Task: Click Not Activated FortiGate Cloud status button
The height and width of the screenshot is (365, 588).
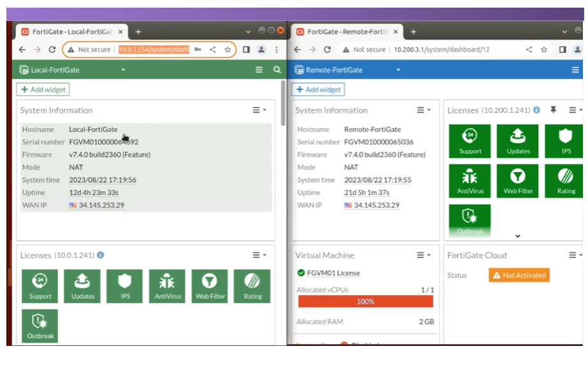Action: (x=519, y=275)
